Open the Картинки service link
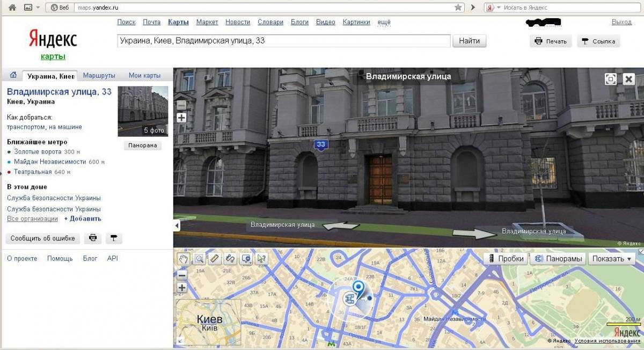This screenshot has height=350, width=644. [x=356, y=22]
